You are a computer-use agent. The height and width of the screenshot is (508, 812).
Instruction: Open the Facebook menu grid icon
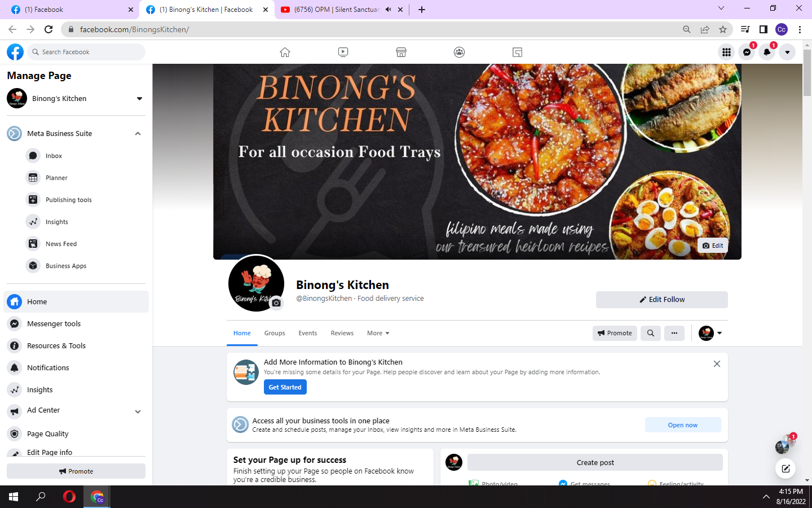tap(726, 52)
